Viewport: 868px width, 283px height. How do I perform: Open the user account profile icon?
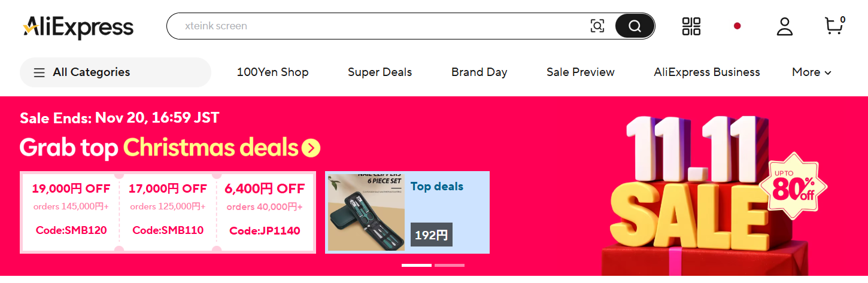[784, 26]
